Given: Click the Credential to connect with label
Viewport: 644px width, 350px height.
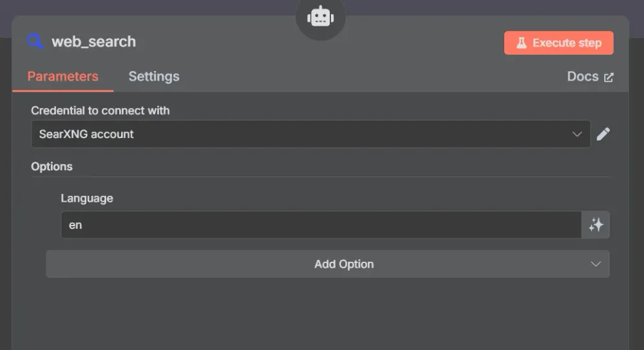Looking at the screenshot, I should (100, 111).
